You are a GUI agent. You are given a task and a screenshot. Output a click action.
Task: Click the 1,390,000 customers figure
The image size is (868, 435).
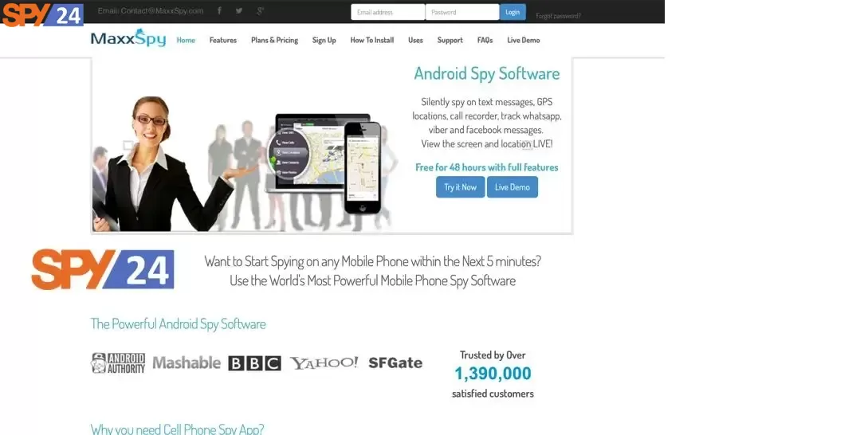(x=493, y=374)
